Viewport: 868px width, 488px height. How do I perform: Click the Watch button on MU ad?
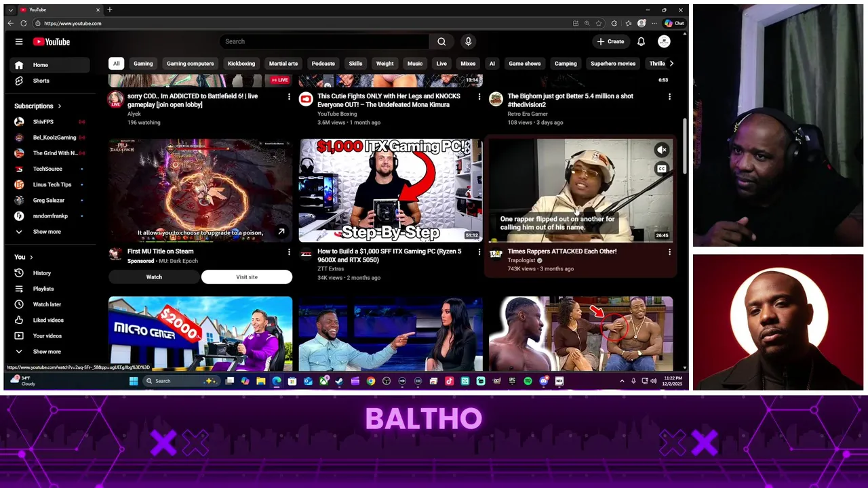point(154,277)
